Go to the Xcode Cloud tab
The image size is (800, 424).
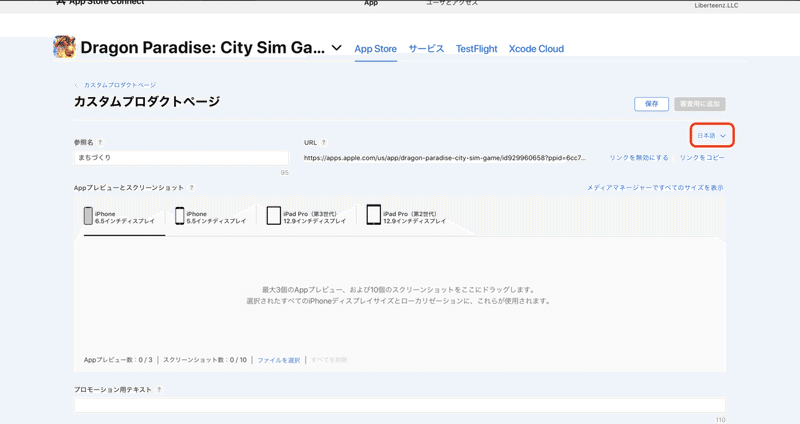coord(536,49)
